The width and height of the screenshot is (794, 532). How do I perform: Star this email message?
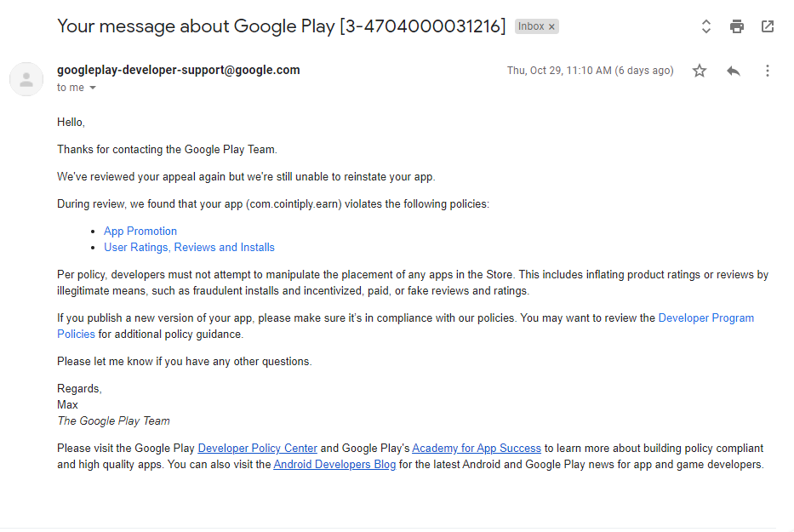700,71
